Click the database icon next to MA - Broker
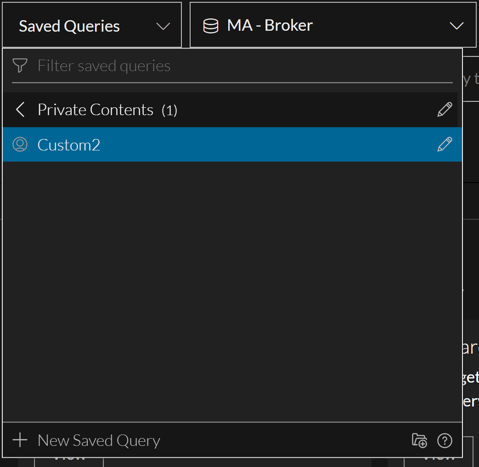The image size is (479, 467). 211,26
